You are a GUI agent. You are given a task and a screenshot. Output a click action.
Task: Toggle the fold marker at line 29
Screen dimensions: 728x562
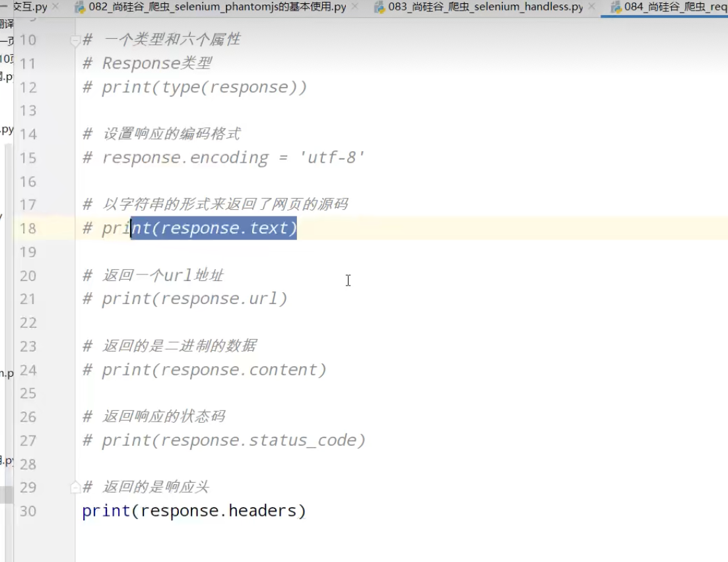pos(75,487)
